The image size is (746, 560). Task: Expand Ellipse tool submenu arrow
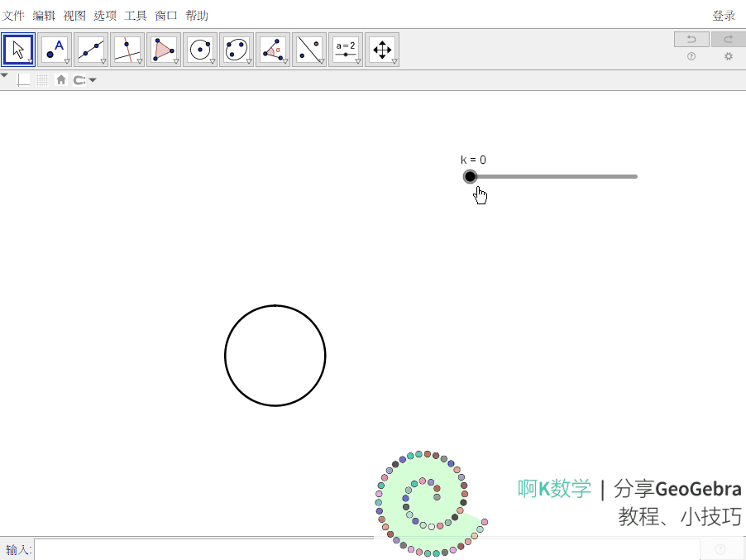[x=249, y=61]
